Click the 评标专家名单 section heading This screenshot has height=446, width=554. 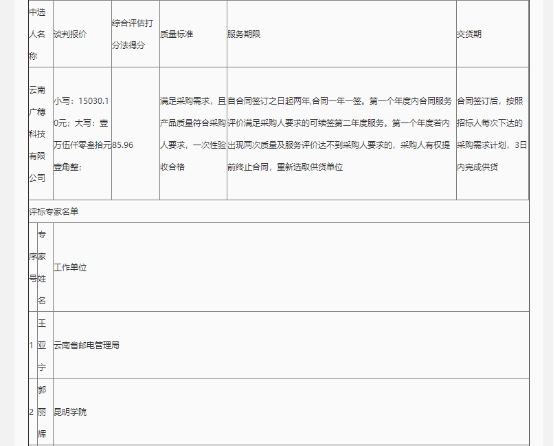click(54, 212)
